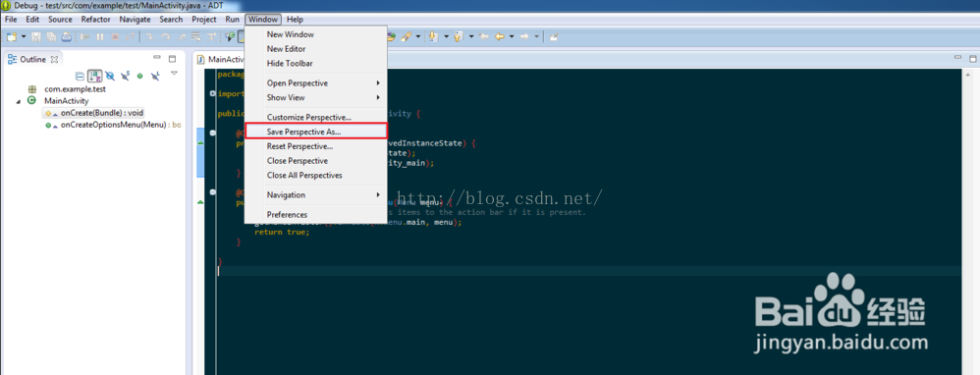Choose Save Perspective As menu entry
980x375 pixels.
pos(315,132)
